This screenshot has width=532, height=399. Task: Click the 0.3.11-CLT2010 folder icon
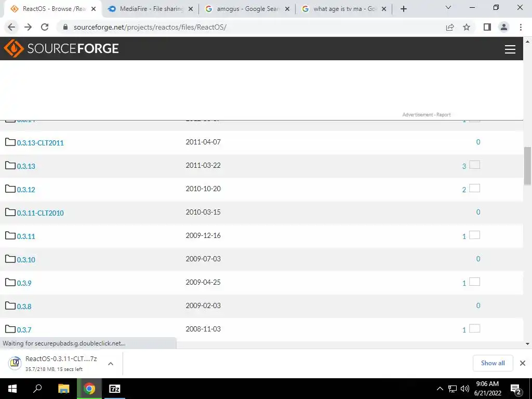[x=10, y=212]
